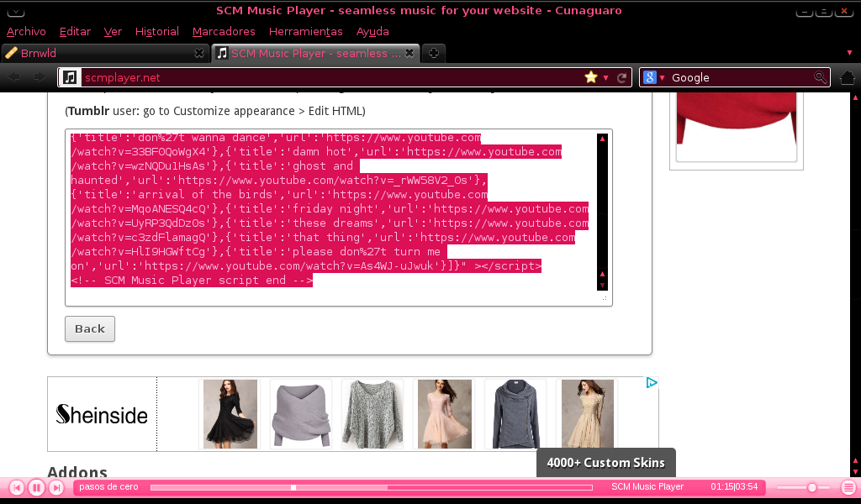Viewport: 861px width, 504px height.
Task: Close the SCM Music Player tab
Action: point(409,53)
